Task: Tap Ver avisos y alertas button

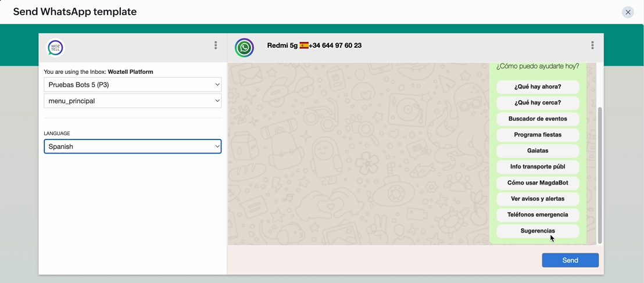Action: pos(538,199)
